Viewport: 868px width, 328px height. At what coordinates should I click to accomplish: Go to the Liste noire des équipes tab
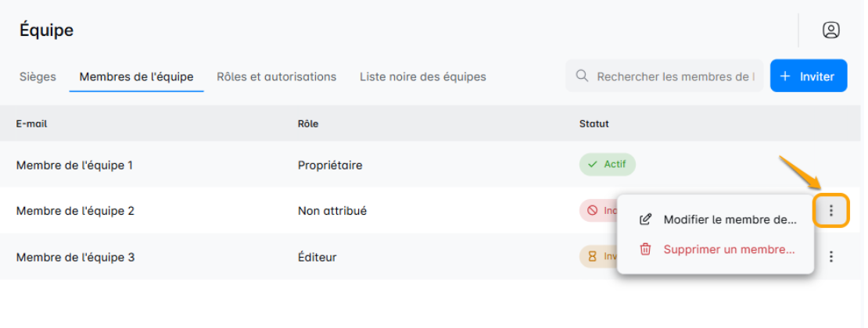pyautogui.click(x=423, y=77)
